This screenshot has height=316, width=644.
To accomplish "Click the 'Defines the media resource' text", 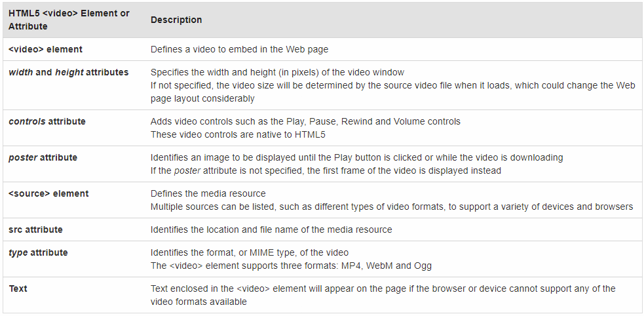I will [208, 193].
